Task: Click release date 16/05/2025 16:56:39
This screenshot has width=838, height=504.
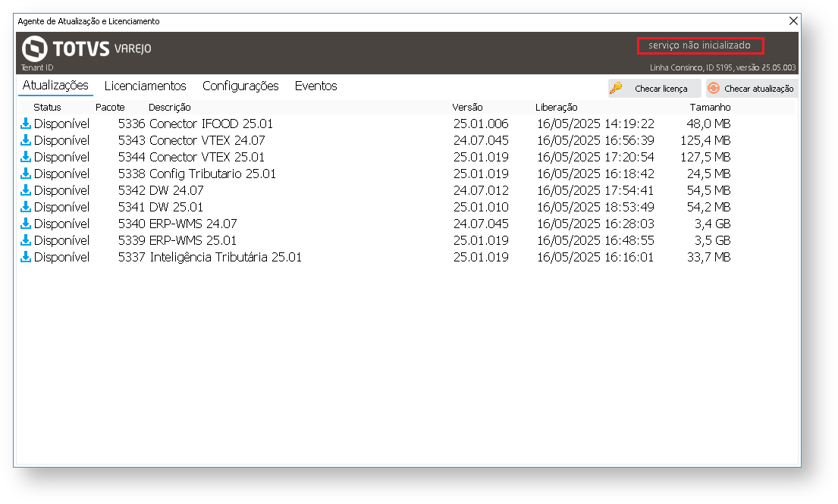Action: tap(595, 140)
